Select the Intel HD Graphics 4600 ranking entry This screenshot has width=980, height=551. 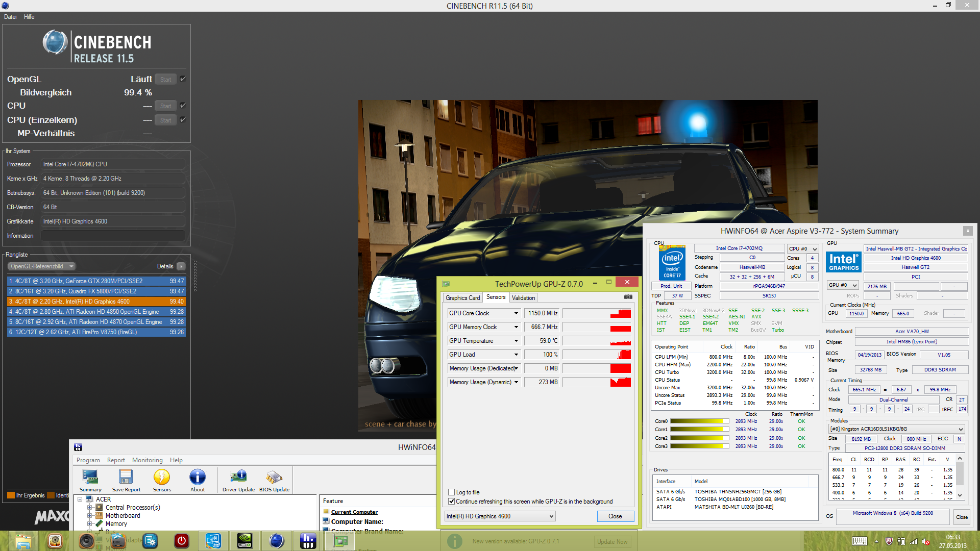coord(96,302)
